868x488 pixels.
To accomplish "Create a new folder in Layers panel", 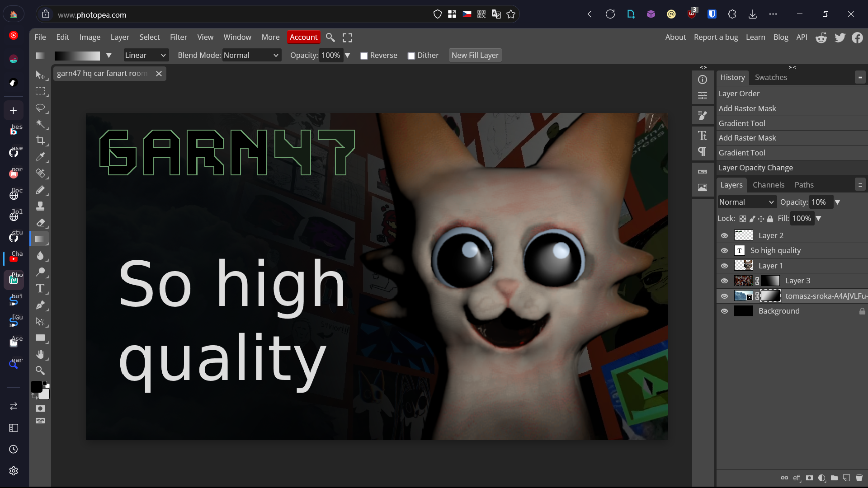I will coord(834,478).
